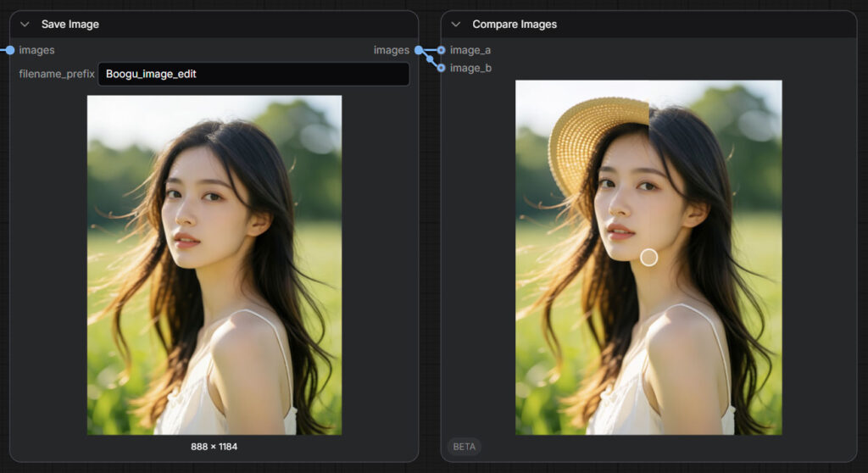
Task: Click the images output socket dot
Action: pyautogui.click(x=419, y=50)
